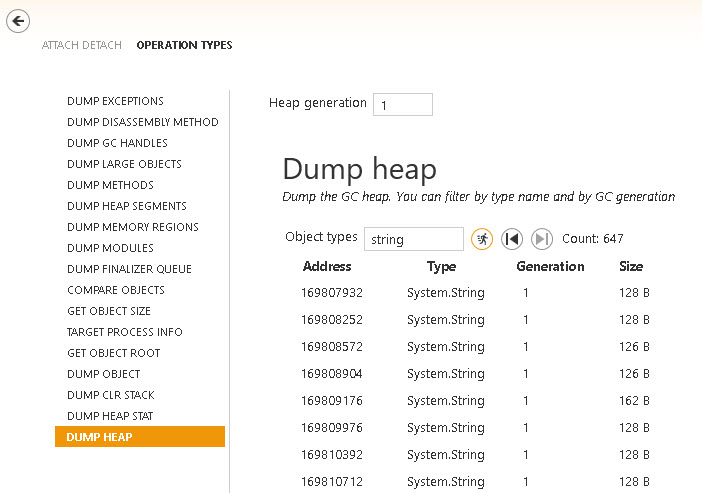Click the Count: 647 label
702x493 pixels.
593,239
